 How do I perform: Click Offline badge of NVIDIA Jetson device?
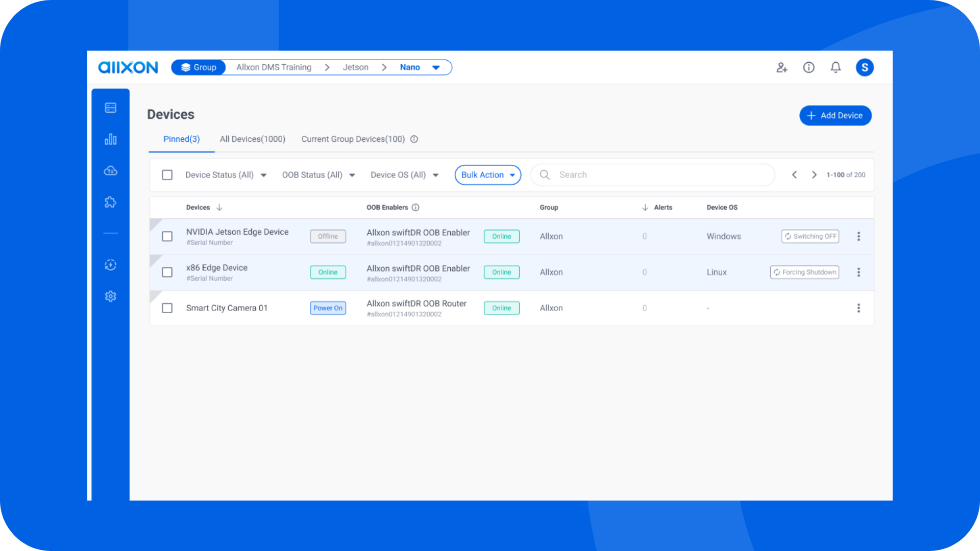coord(328,237)
